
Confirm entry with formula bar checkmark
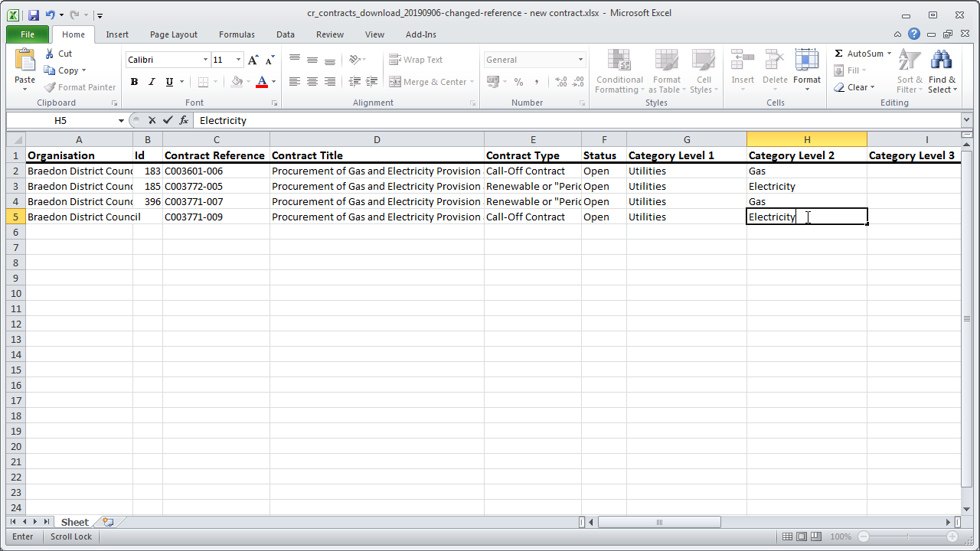click(x=168, y=120)
